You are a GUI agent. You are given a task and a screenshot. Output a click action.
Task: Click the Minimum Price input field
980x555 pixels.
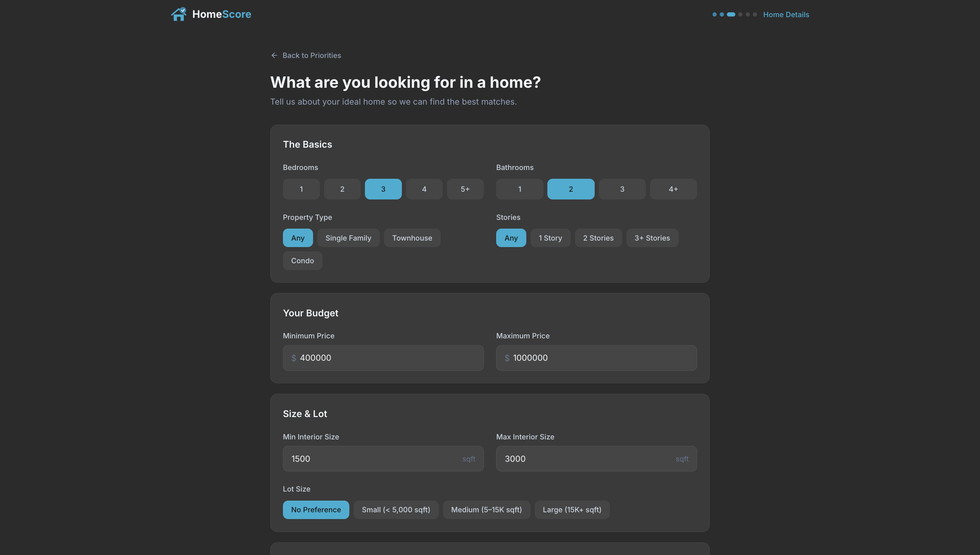pos(383,358)
